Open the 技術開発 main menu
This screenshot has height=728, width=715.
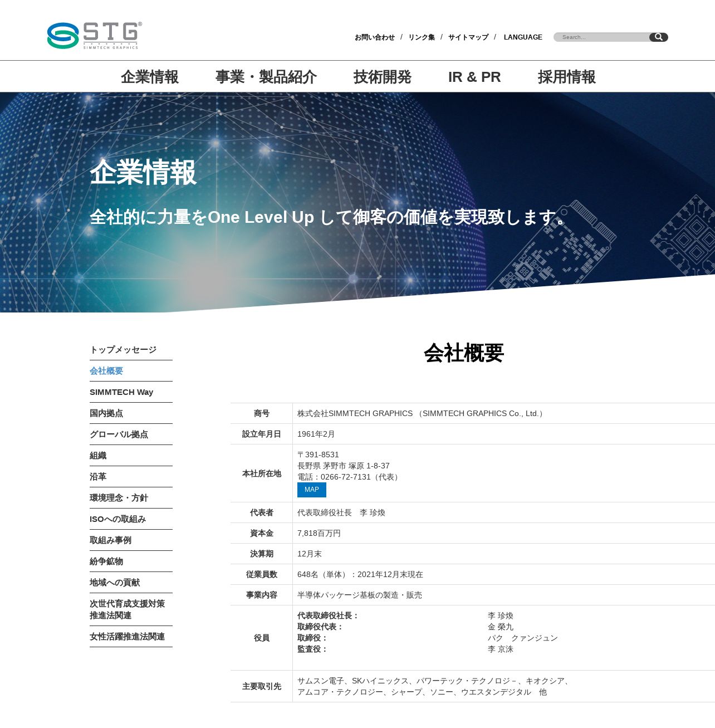point(383,77)
